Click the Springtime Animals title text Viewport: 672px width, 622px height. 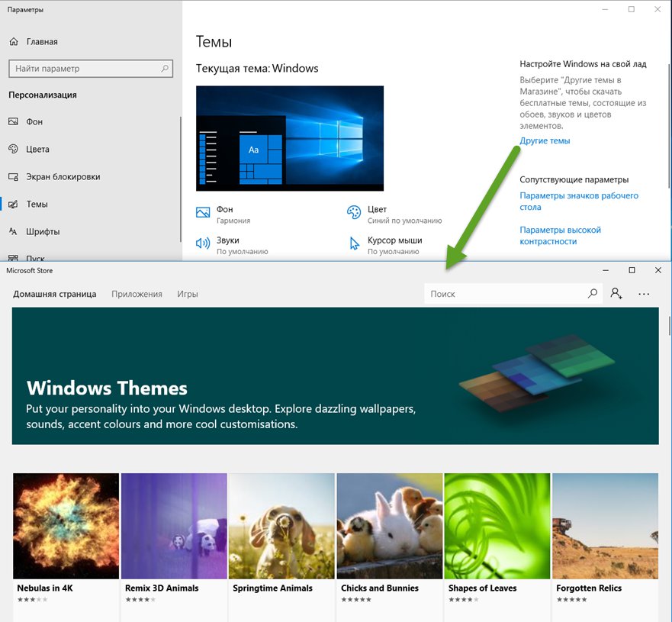pos(272,588)
